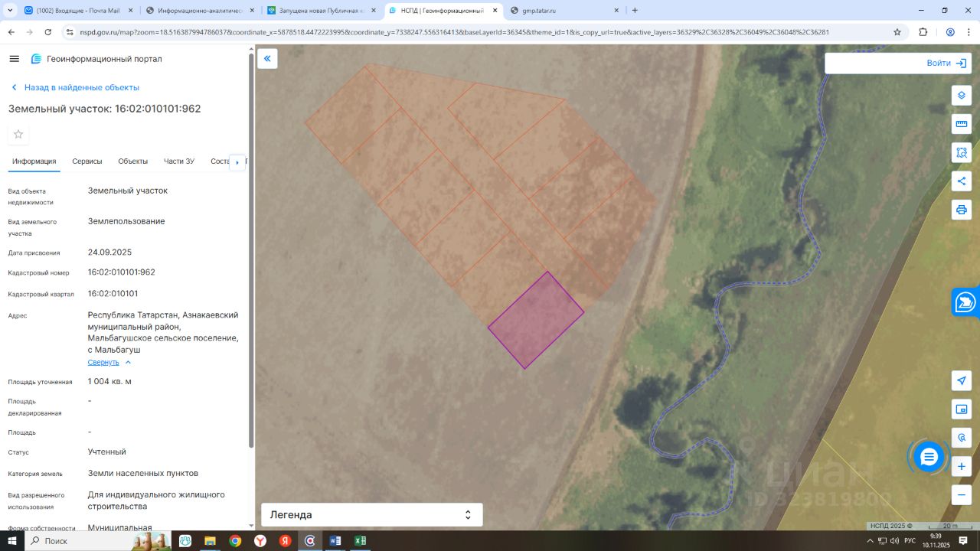980x551 pixels.
Task: Launch Word from the taskbar
Action: [x=335, y=541]
